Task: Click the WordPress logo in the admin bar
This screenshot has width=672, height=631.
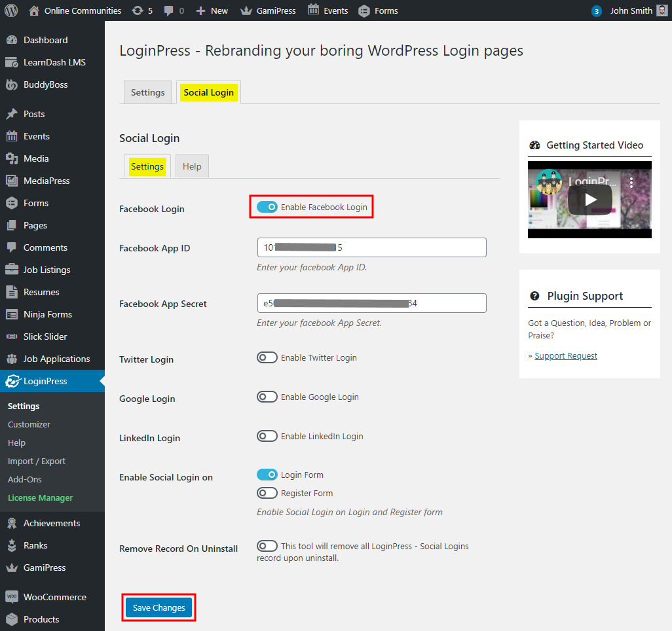Action: click(x=10, y=10)
